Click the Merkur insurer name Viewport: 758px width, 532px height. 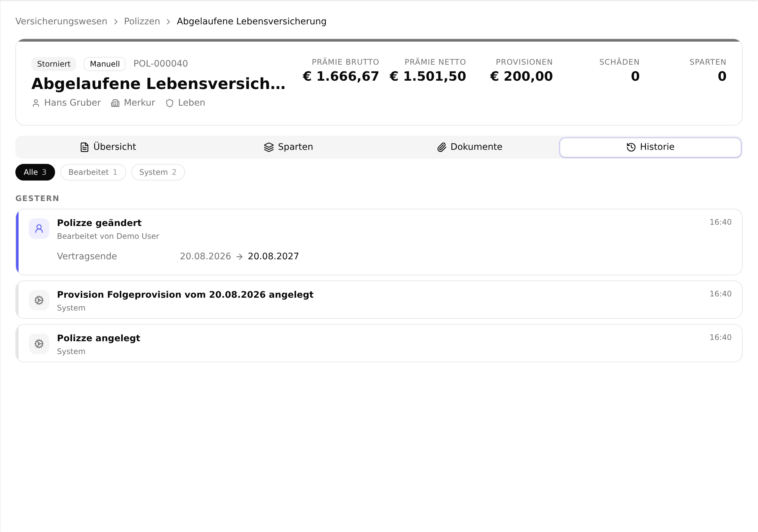pyautogui.click(x=140, y=103)
